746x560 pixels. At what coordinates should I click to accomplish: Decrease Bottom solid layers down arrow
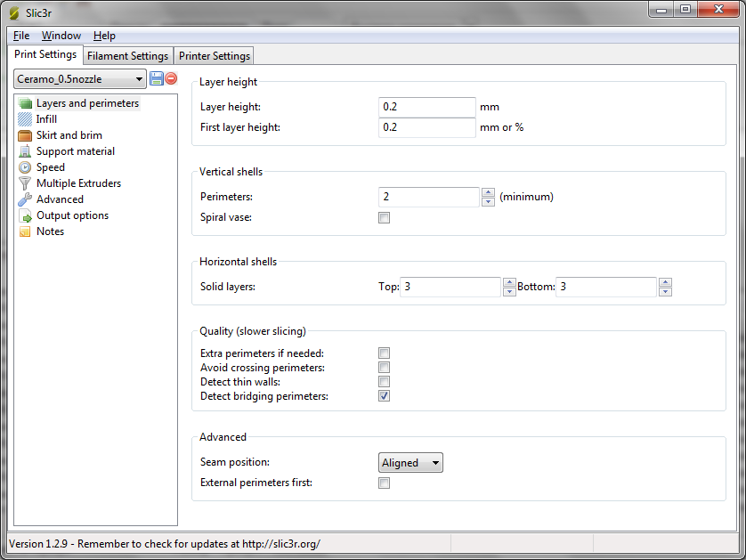point(666,291)
